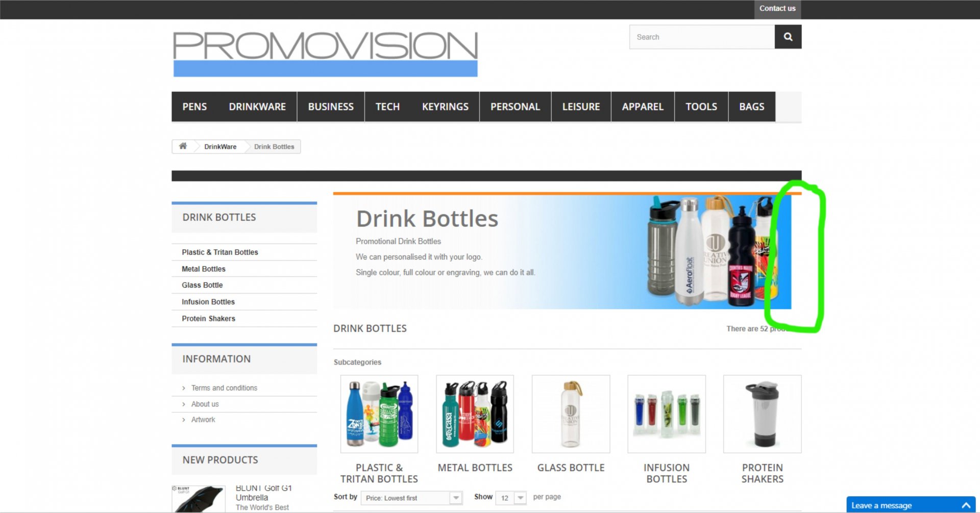The image size is (980, 513).
Task: Open the TECH menu
Action: (x=387, y=107)
